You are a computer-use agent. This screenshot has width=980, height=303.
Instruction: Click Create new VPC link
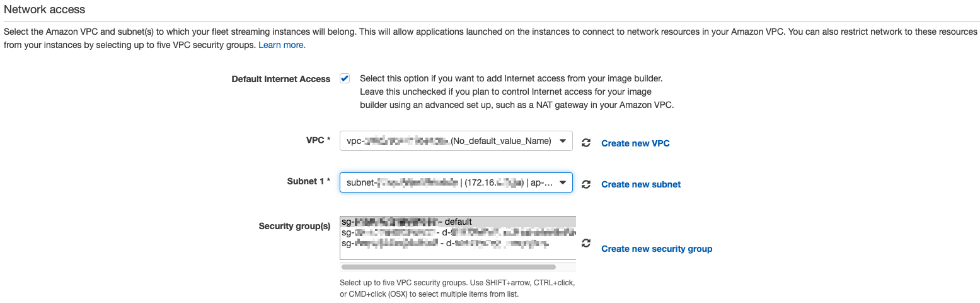[x=635, y=143]
